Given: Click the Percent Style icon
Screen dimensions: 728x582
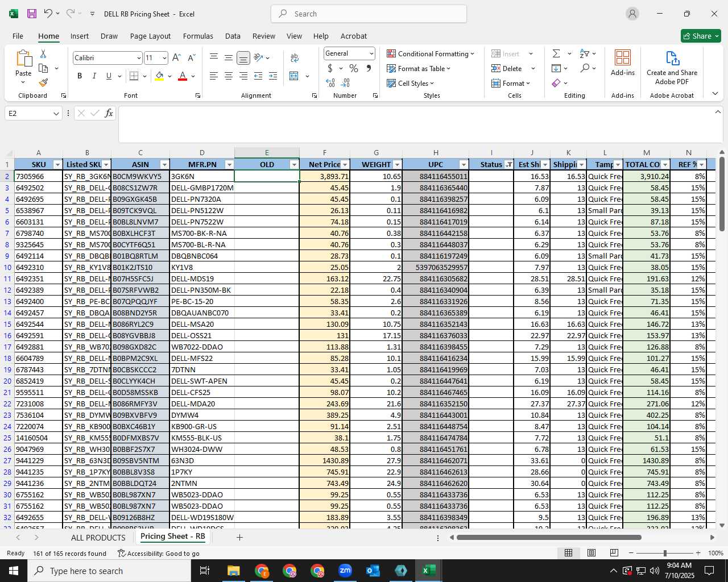Looking at the screenshot, I should pos(354,68).
